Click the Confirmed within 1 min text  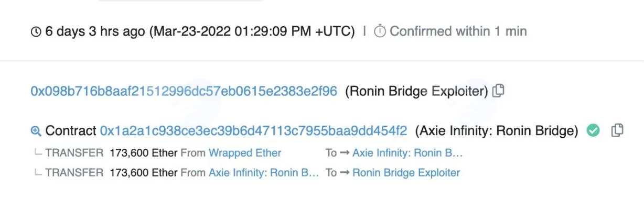(x=458, y=31)
